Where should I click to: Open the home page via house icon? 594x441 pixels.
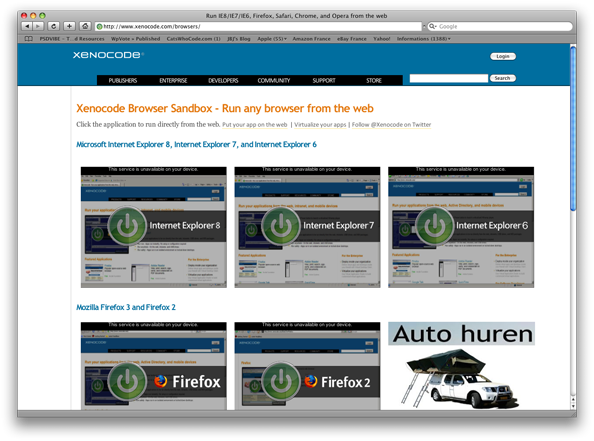tap(85, 26)
